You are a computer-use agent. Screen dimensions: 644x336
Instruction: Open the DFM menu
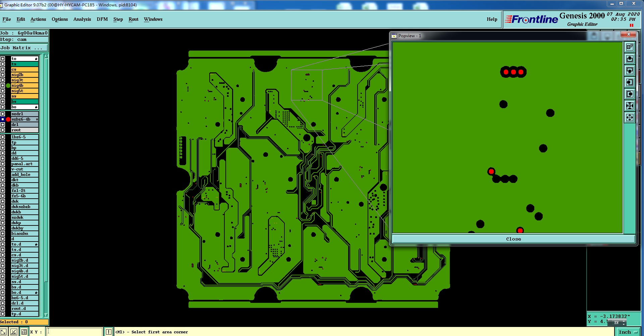[102, 19]
